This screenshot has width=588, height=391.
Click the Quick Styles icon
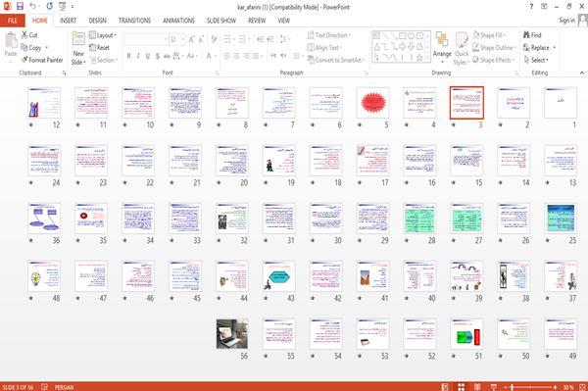click(x=462, y=40)
